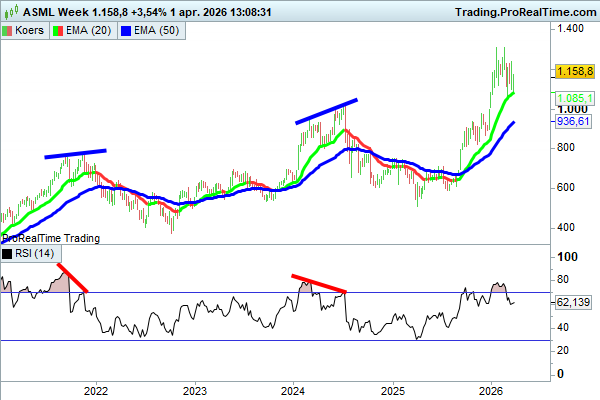Select the EMA (50) legend label

(x=157, y=31)
